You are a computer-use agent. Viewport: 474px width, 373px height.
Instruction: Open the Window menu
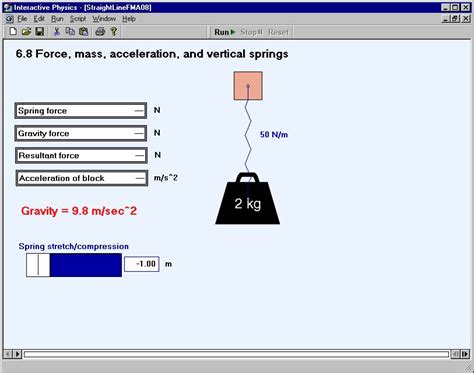[104, 19]
